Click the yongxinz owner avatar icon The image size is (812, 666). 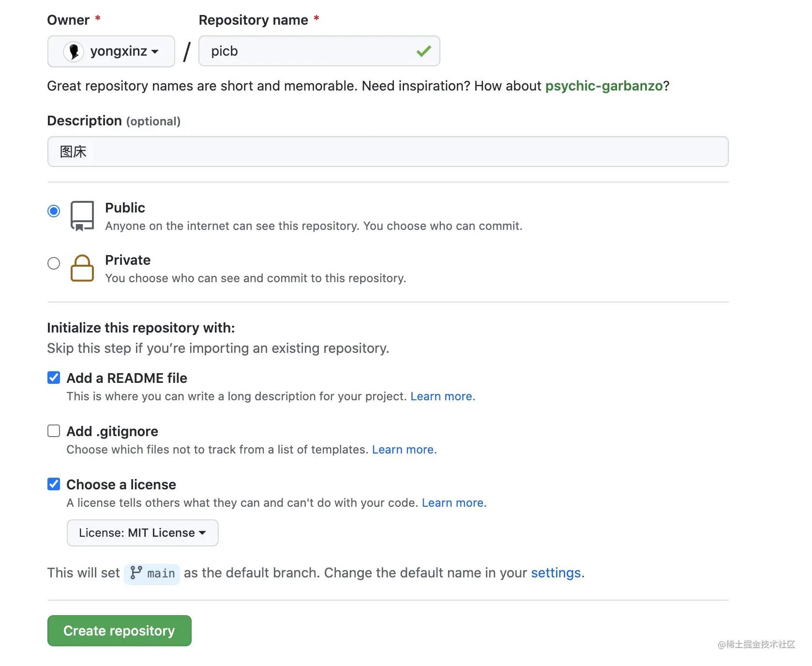pyautogui.click(x=74, y=51)
